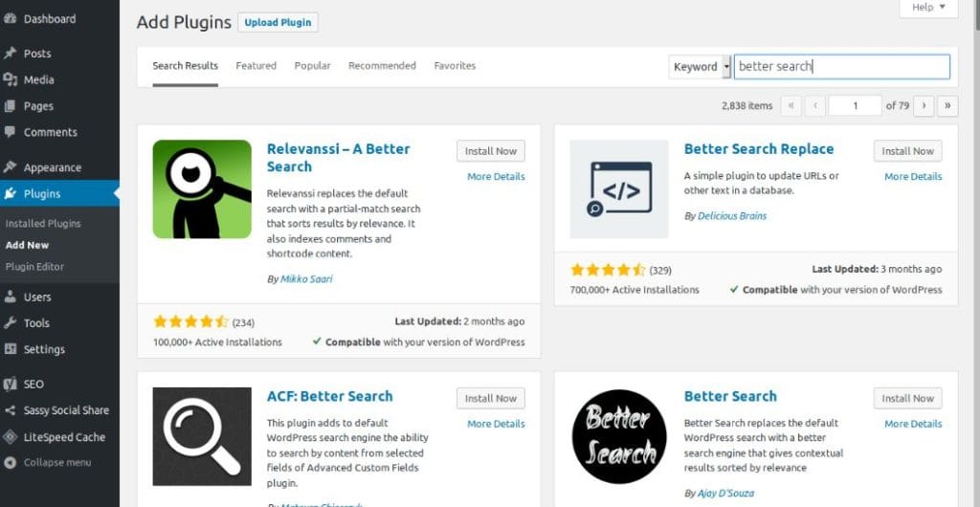Image resolution: width=980 pixels, height=507 pixels.
Task: Click the ACF: Better Search plugin thumbnail
Action: pyautogui.click(x=202, y=436)
